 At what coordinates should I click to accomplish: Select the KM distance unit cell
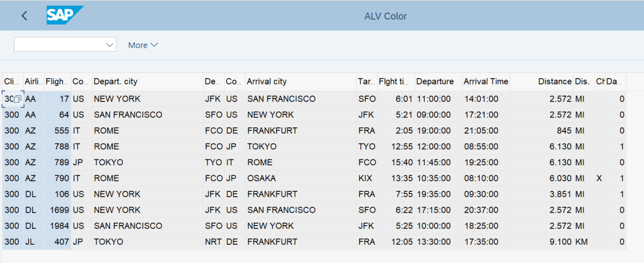[x=580, y=241]
